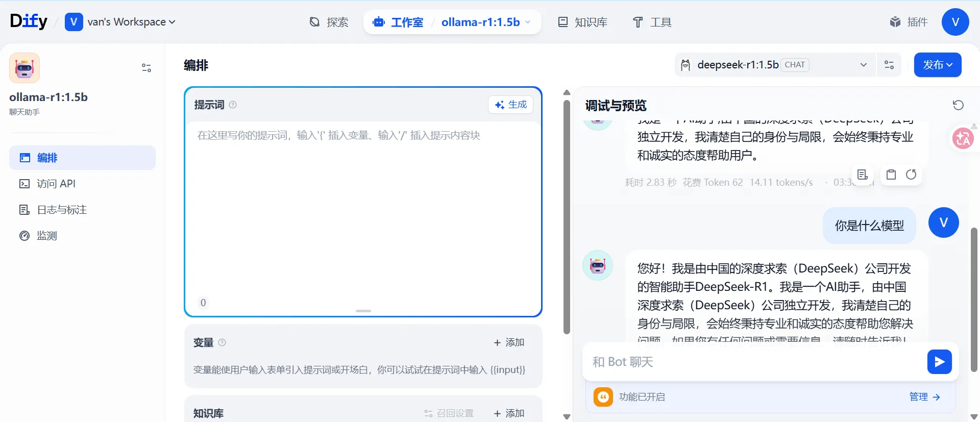This screenshot has width=980, height=422.
Task: Select 编排 in the left sidebar
Action: pyautogui.click(x=82, y=158)
